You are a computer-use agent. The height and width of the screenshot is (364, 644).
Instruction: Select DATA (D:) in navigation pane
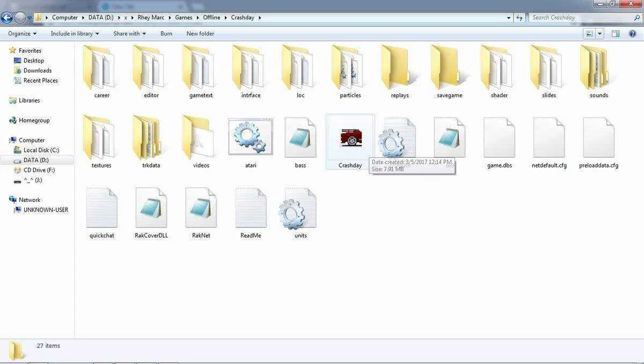36,160
